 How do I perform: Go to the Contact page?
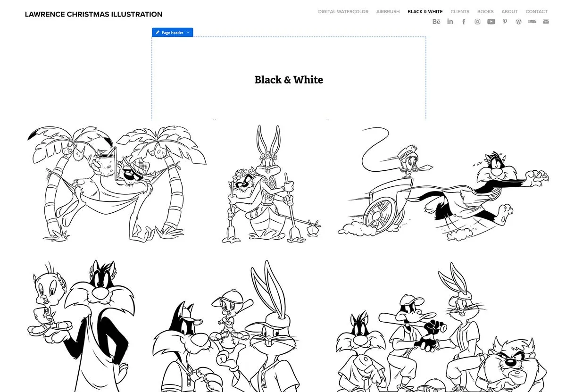537,11
